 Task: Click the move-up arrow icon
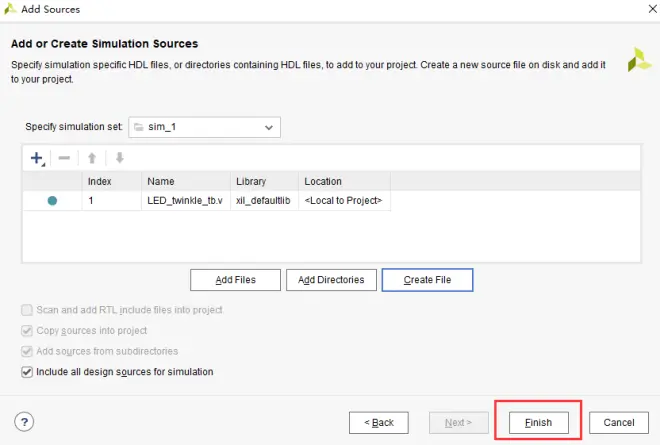(92, 158)
